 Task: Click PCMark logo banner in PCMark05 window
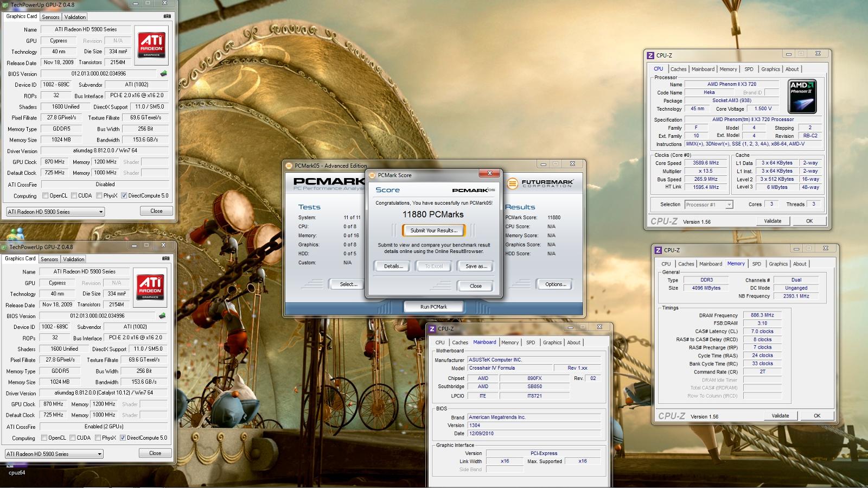pos(329,183)
